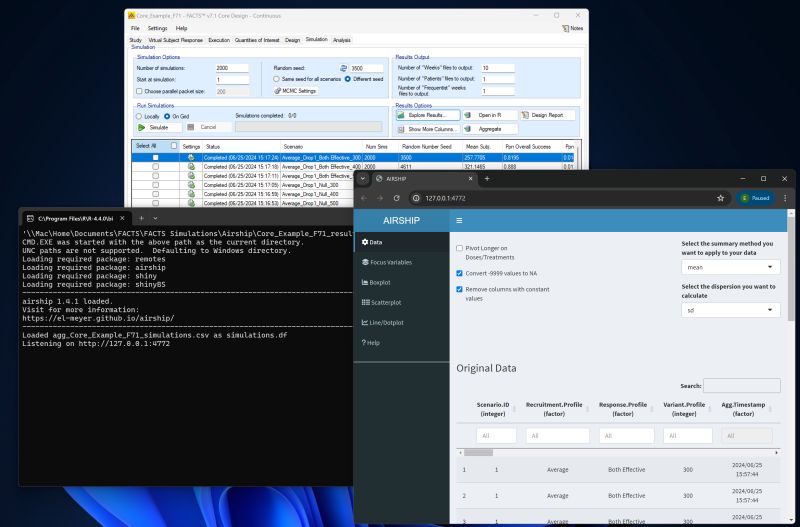
Task: Uncheck Convert -9999 values to NA
Action: pos(459,273)
